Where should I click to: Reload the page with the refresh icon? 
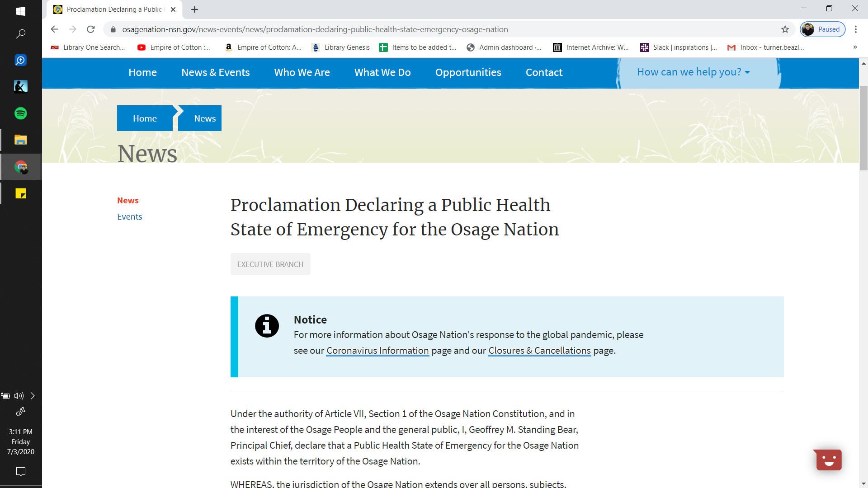point(91,29)
